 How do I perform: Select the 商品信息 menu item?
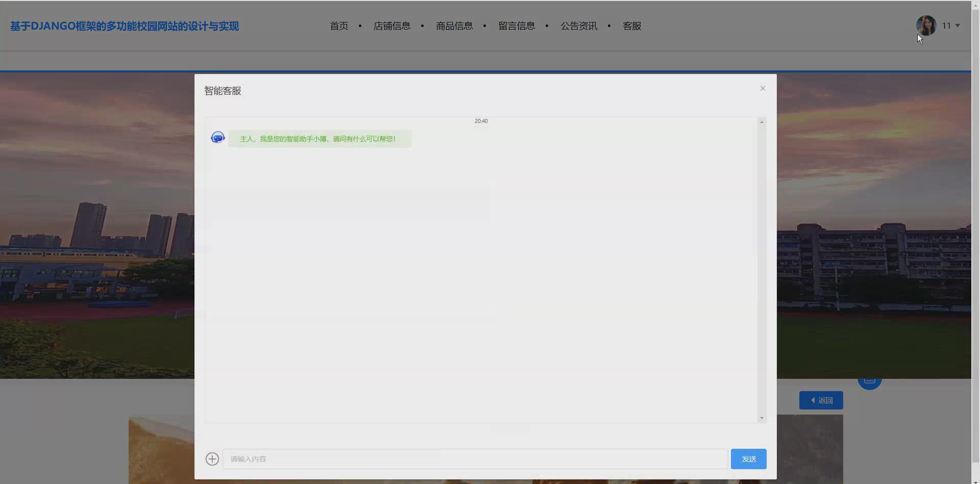(x=454, y=26)
